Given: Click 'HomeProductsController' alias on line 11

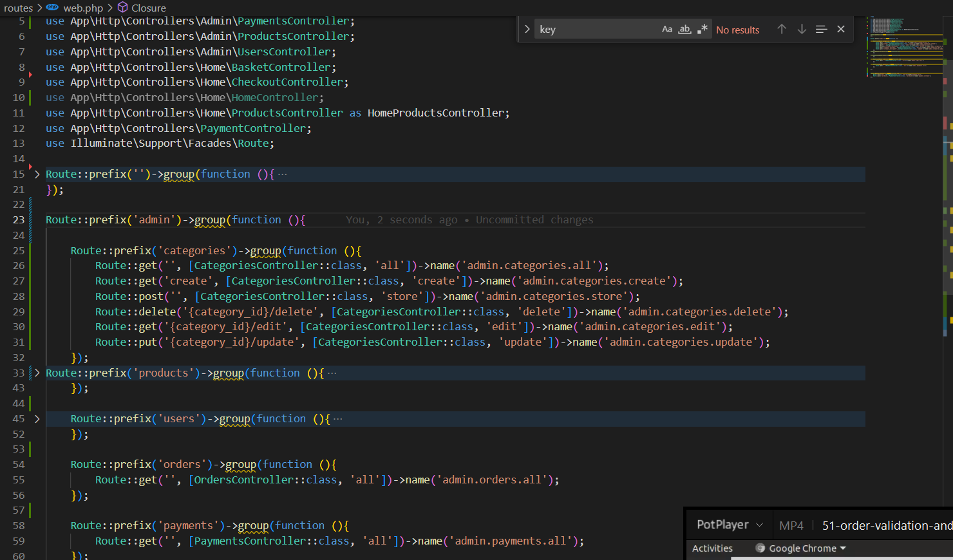Looking at the screenshot, I should (x=436, y=113).
